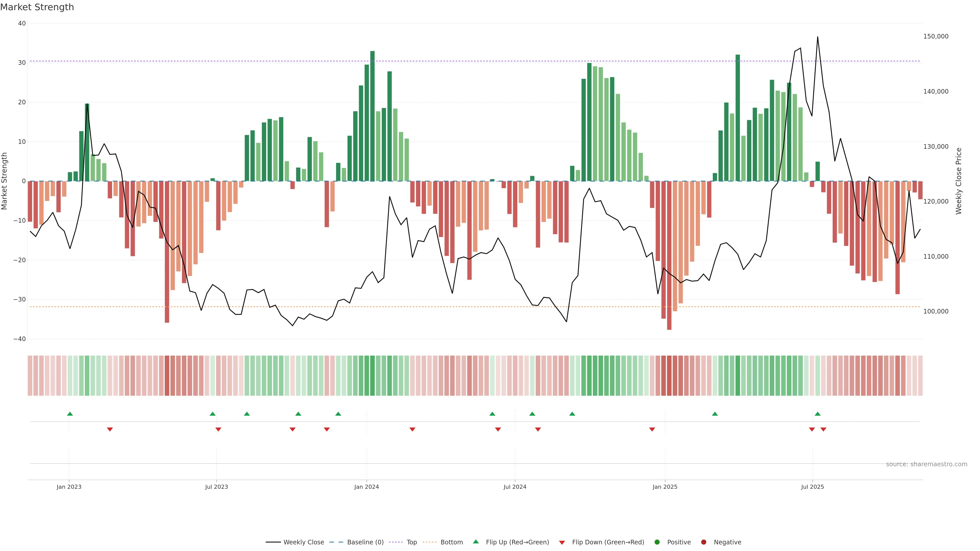Click the dark red Negative legend dot

(x=703, y=542)
